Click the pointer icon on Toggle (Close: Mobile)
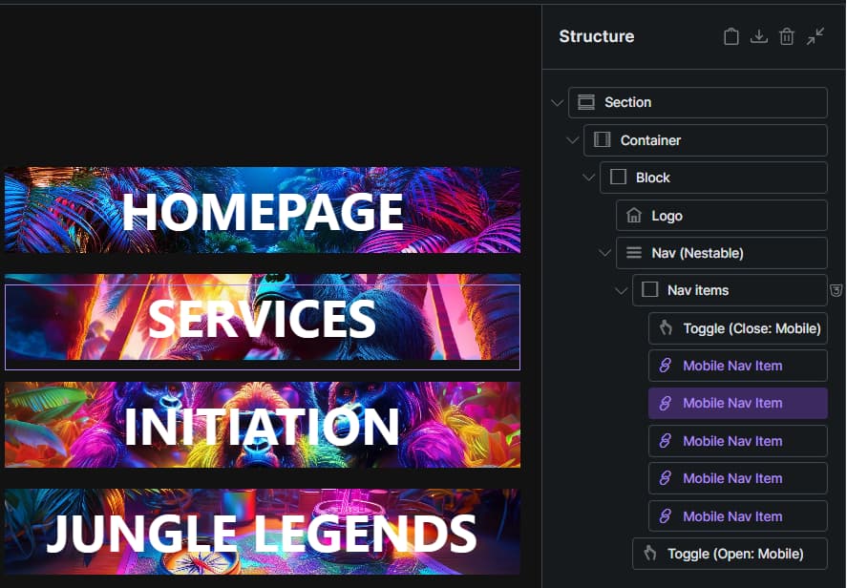Image resolution: width=868 pixels, height=588 pixels. pos(666,328)
